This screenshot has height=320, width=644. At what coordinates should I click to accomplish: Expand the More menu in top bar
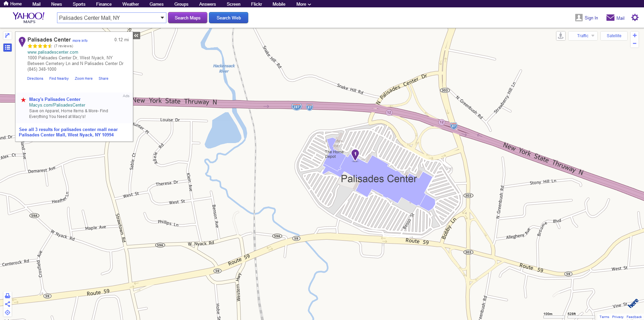pos(304,4)
